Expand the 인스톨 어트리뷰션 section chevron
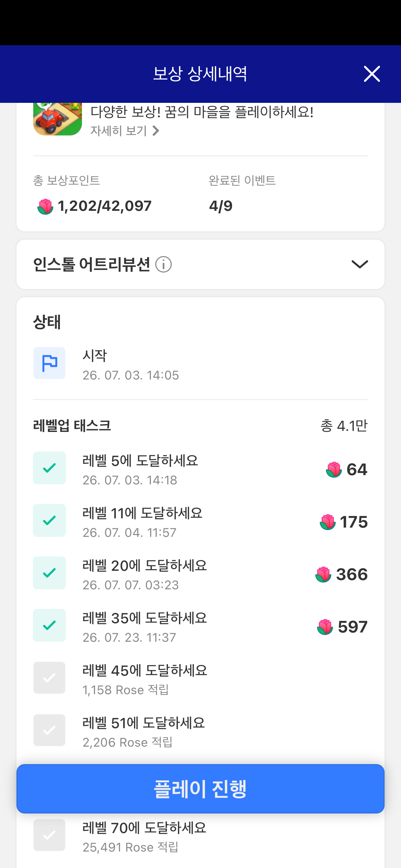 click(x=360, y=264)
